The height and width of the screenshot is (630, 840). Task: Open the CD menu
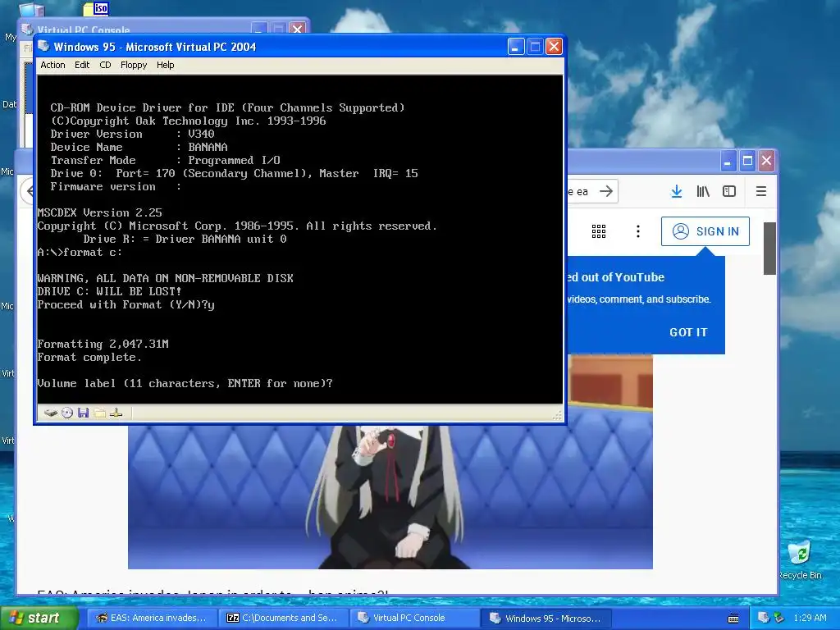[105, 65]
